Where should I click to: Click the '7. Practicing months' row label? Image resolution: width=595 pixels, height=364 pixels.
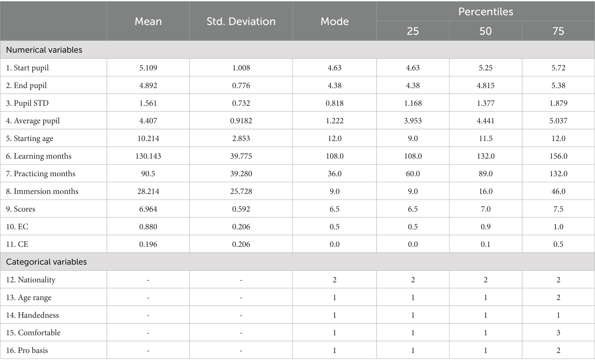pos(41,174)
